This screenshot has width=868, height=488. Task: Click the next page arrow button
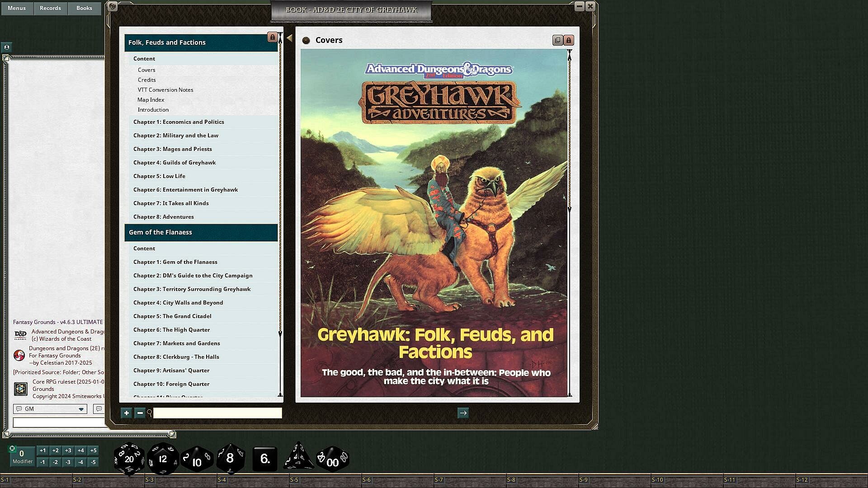(x=463, y=413)
